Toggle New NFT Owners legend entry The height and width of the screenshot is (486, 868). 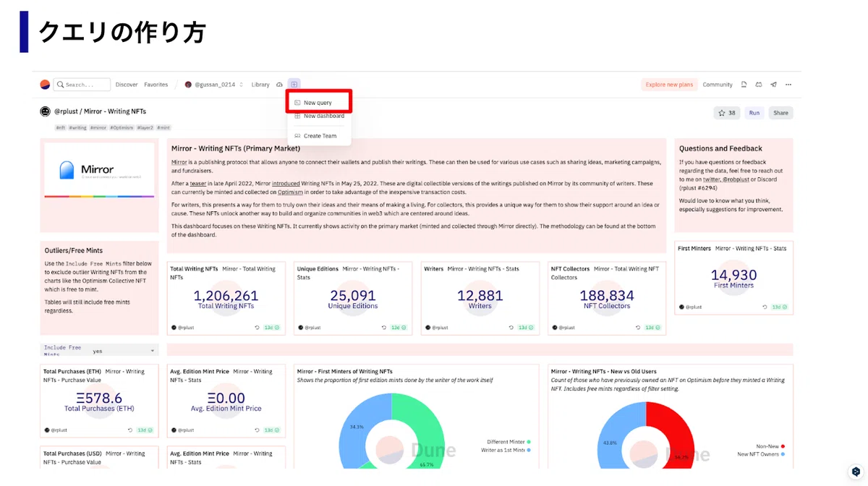coord(761,454)
